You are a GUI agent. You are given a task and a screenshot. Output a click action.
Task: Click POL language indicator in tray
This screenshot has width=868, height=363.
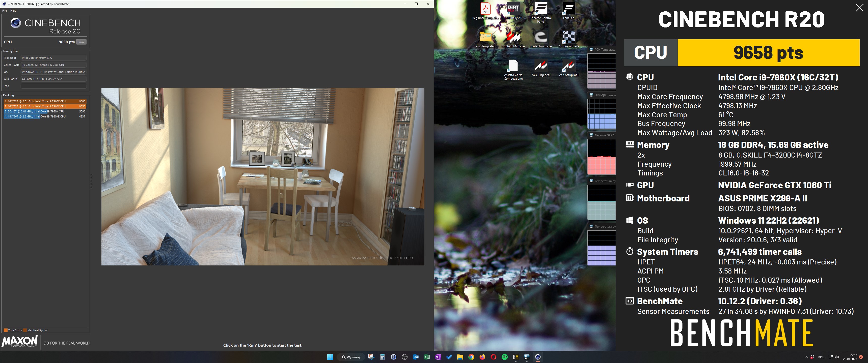[821, 357]
